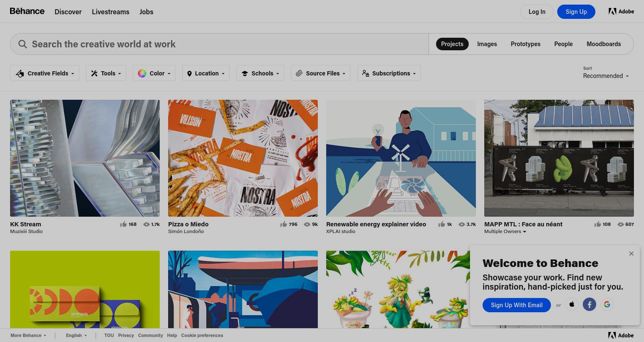Expand the Multiple Owners dropdown

[x=505, y=231]
